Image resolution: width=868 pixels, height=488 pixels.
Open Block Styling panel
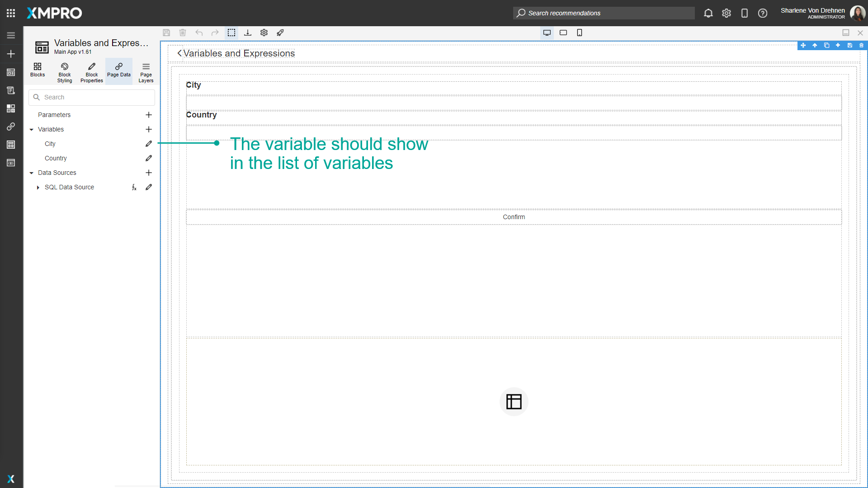click(64, 71)
